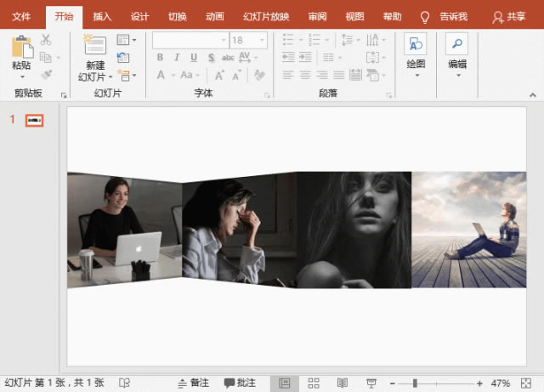Image resolution: width=544 pixels, height=392 pixels.
Task: Expand the slide layout dropdown
Action: coord(126,40)
